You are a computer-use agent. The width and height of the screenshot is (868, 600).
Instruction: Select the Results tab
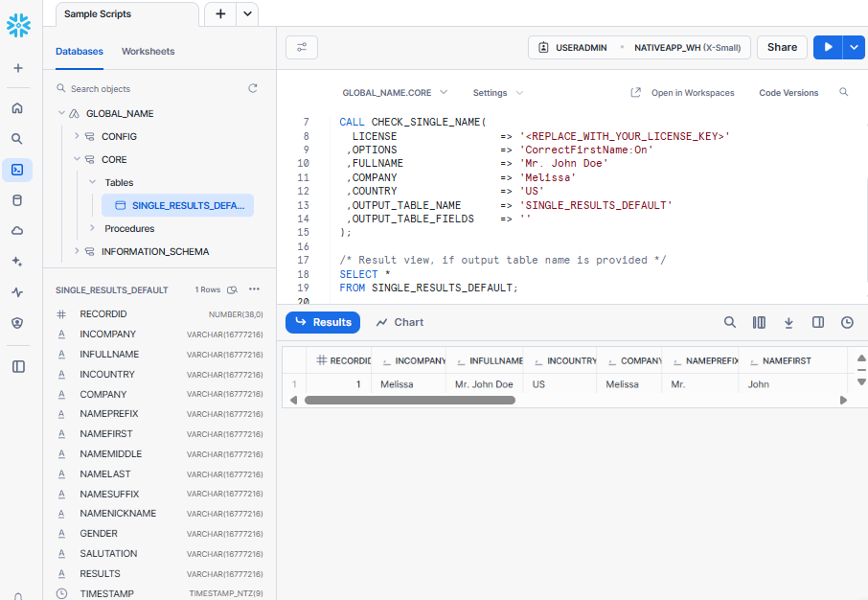point(323,322)
